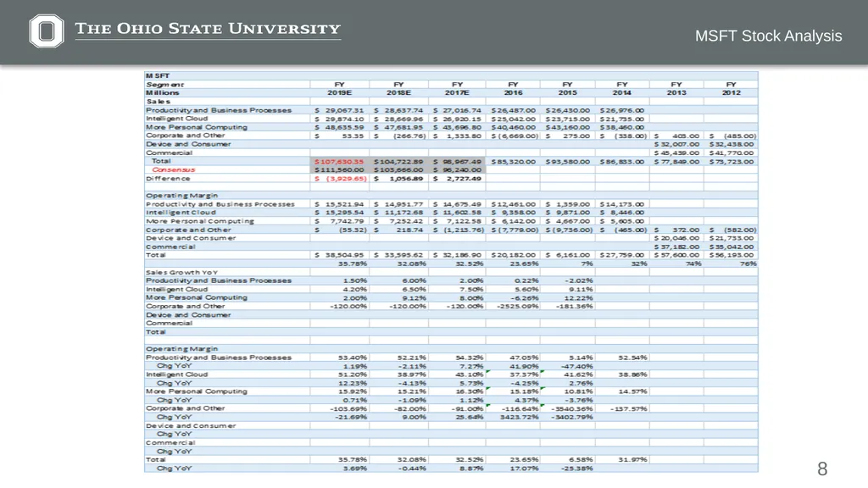Click the $103,666.00 consensus cell

point(398,169)
